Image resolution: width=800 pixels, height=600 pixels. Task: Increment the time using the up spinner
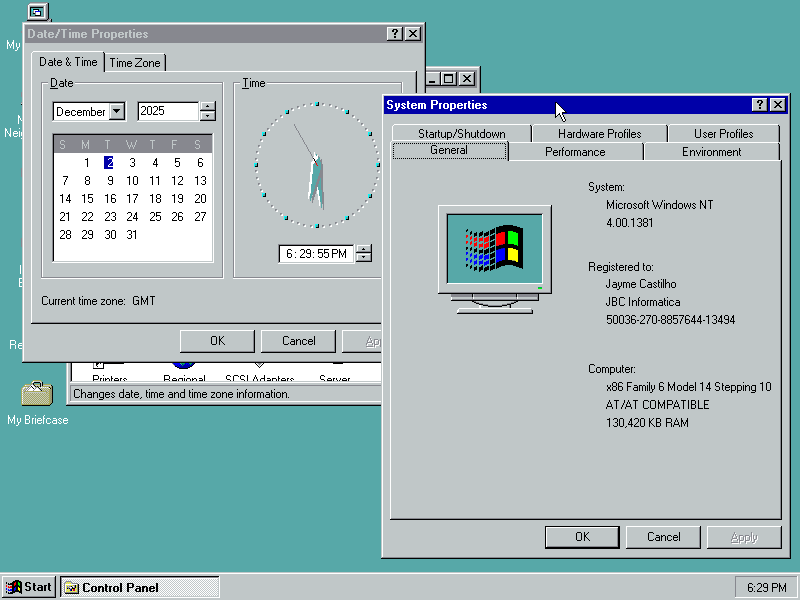tap(364, 249)
